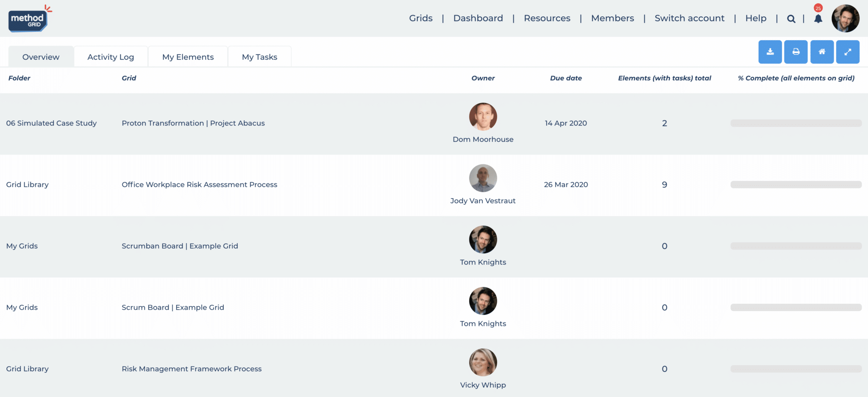
Task: Open the Members menu item
Action: point(612,18)
